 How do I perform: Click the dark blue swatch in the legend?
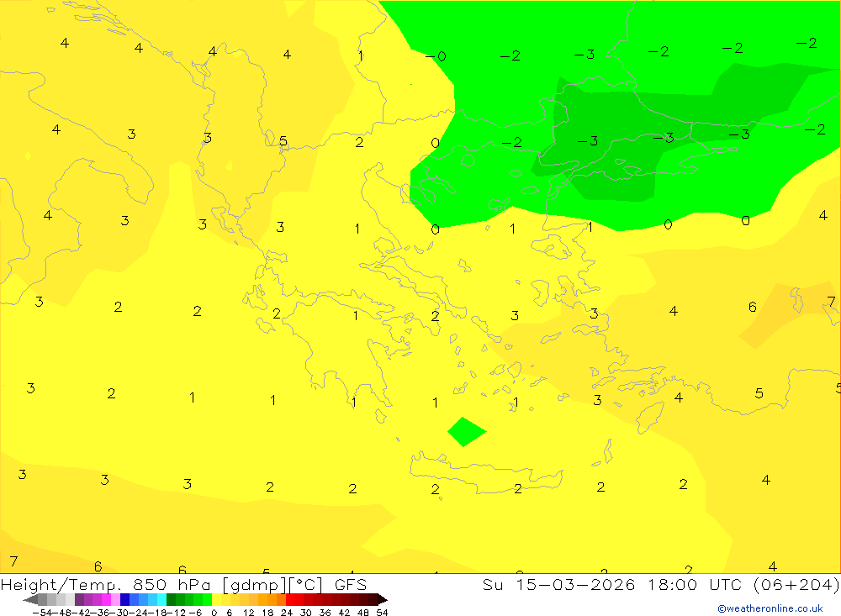coord(124,600)
